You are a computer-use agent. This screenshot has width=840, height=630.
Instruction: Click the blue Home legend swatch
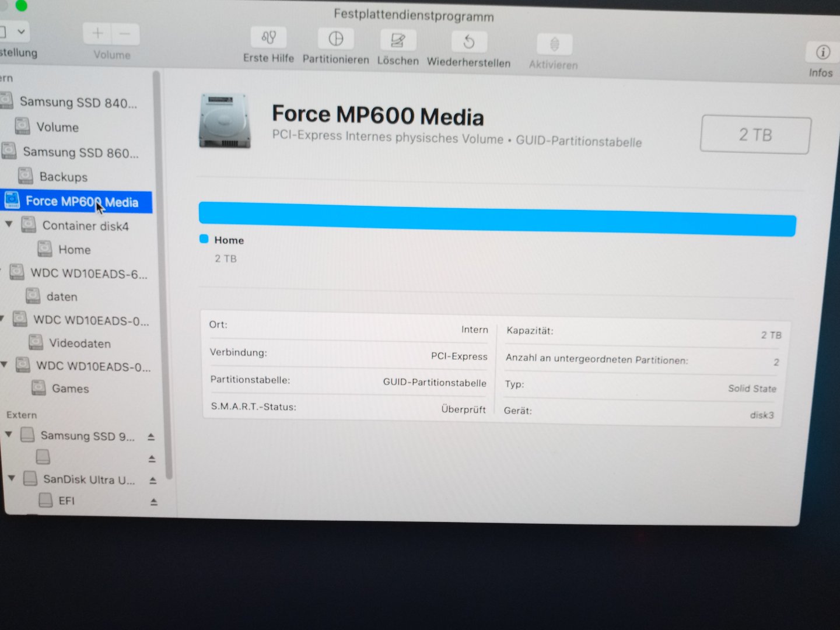click(x=204, y=239)
